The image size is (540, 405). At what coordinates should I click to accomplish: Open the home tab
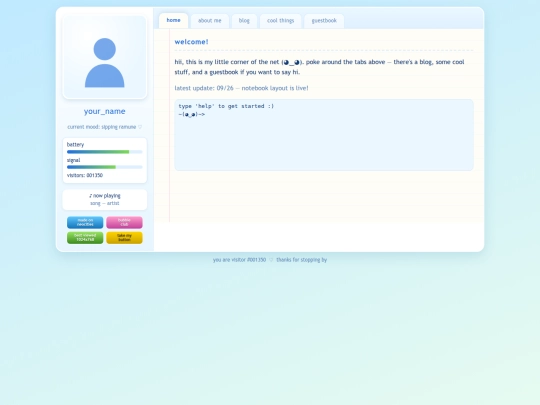(x=174, y=20)
